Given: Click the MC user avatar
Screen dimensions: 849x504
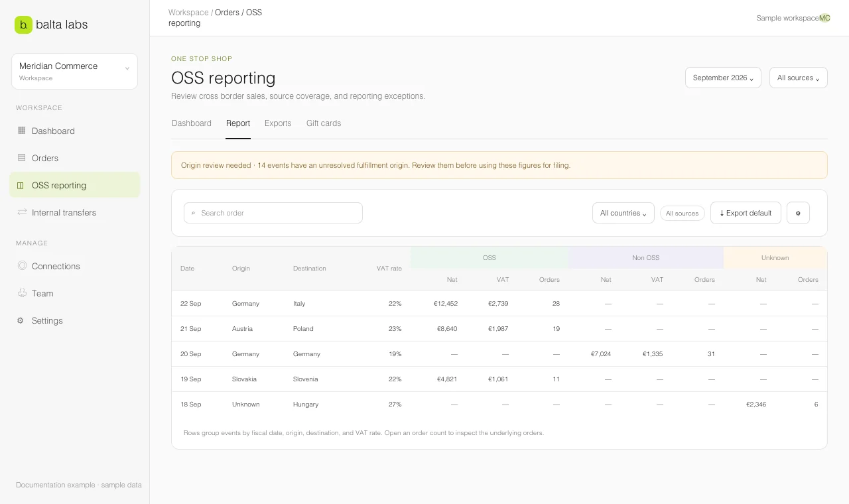Looking at the screenshot, I should point(824,18).
